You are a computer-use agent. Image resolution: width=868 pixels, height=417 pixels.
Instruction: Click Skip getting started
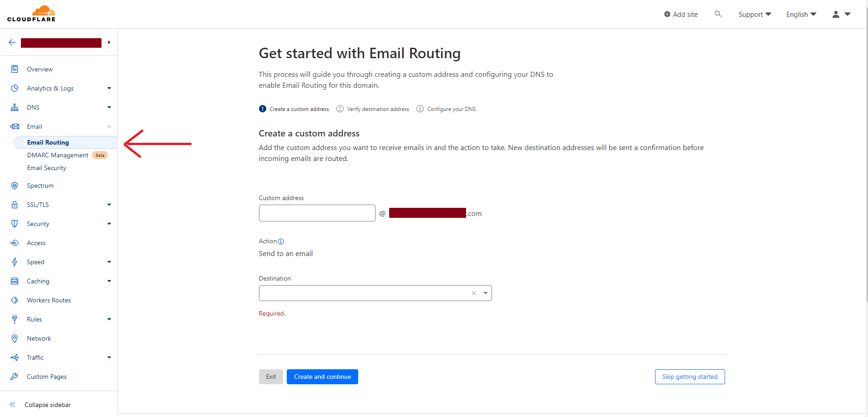(689, 377)
